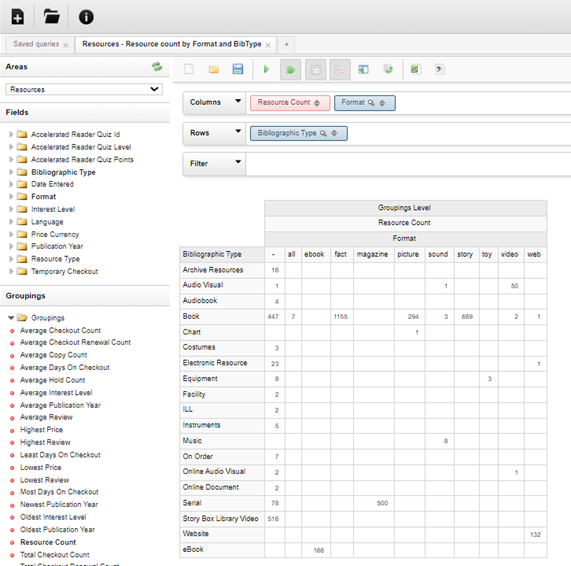Toggle automatic execution (double green arrow) button
This screenshot has width=571, height=566.
click(x=290, y=70)
